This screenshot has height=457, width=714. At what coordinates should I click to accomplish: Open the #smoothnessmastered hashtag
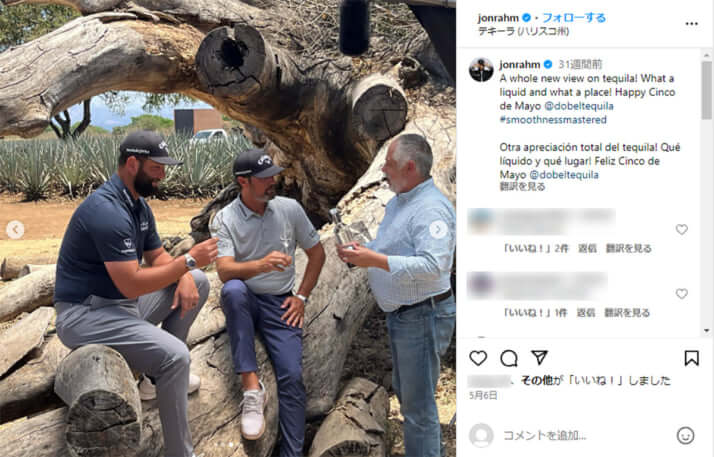[553, 120]
